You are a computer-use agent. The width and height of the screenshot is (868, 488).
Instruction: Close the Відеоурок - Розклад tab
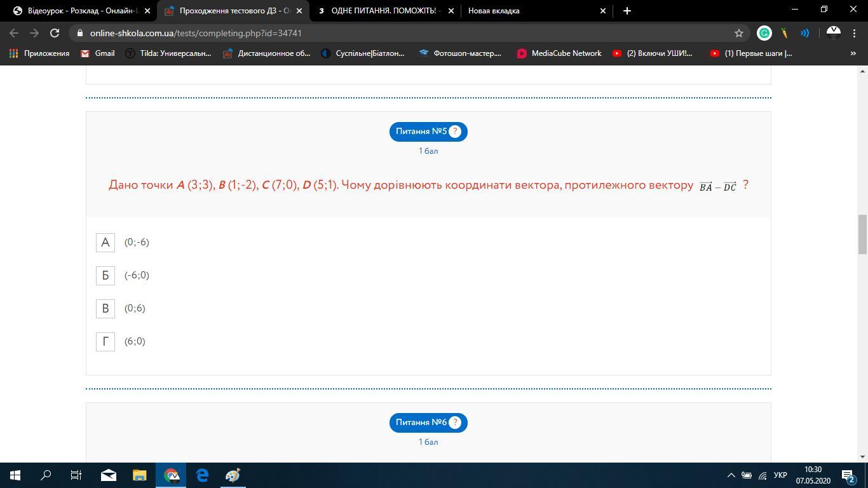tap(147, 11)
